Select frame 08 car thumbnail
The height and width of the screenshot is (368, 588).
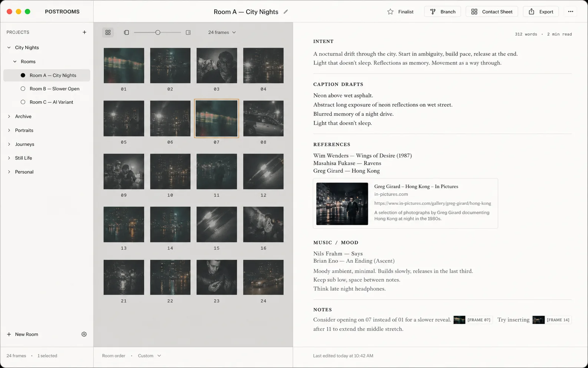pos(263,118)
